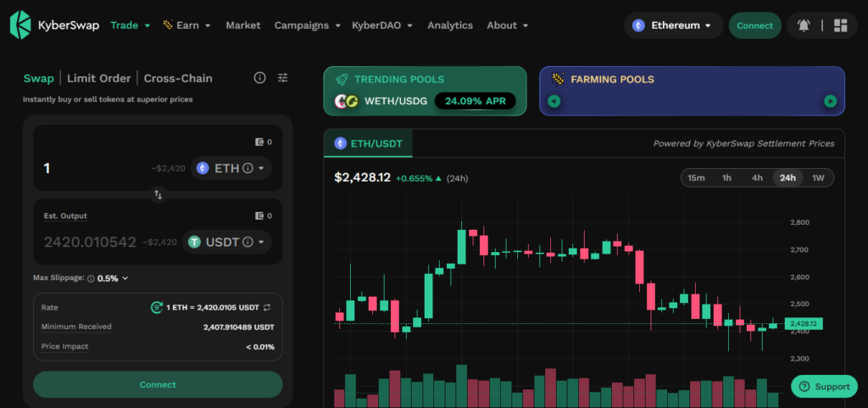Click the ETH input amount field
Screen dimensions: 868x408
coord(94,168)
